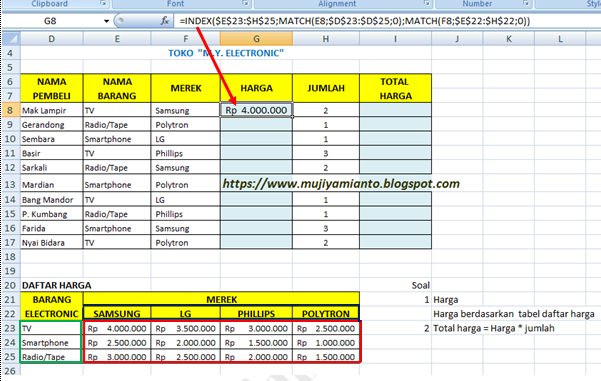The width and height of the screenshot is (601, 381).
Task: Open the Alignment group dialog launcher
Action: [x=427, y=3]
